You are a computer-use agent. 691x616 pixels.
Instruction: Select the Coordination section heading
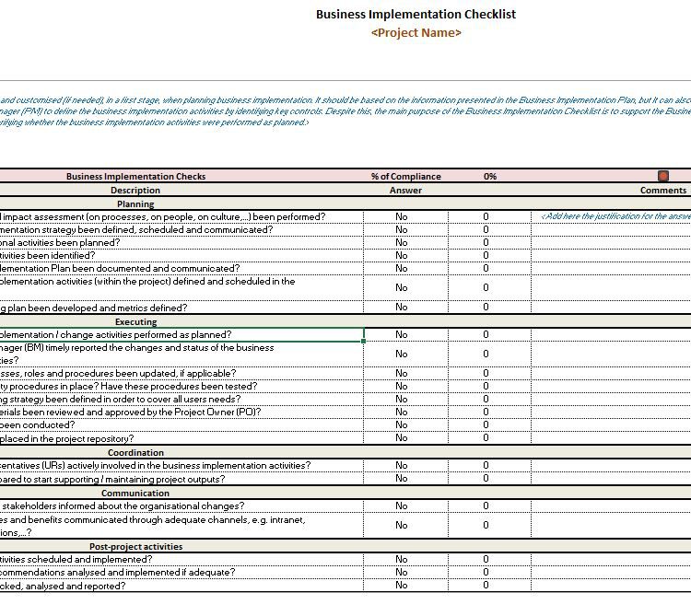click(135, 453)
